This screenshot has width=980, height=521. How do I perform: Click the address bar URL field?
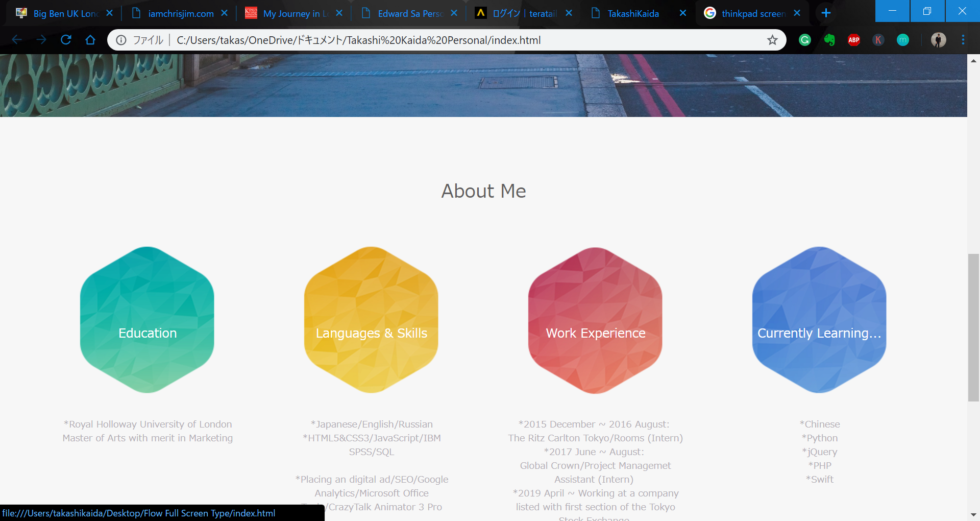tap(459, 40)
